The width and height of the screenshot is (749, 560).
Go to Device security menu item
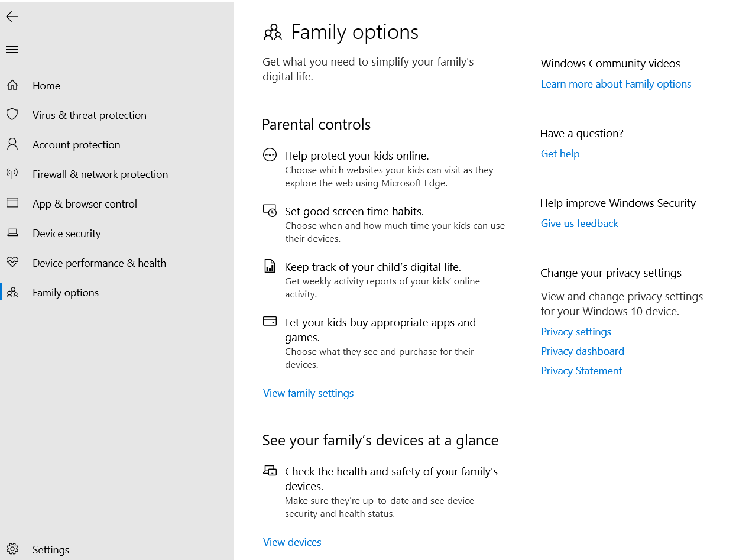click(66, 234)
